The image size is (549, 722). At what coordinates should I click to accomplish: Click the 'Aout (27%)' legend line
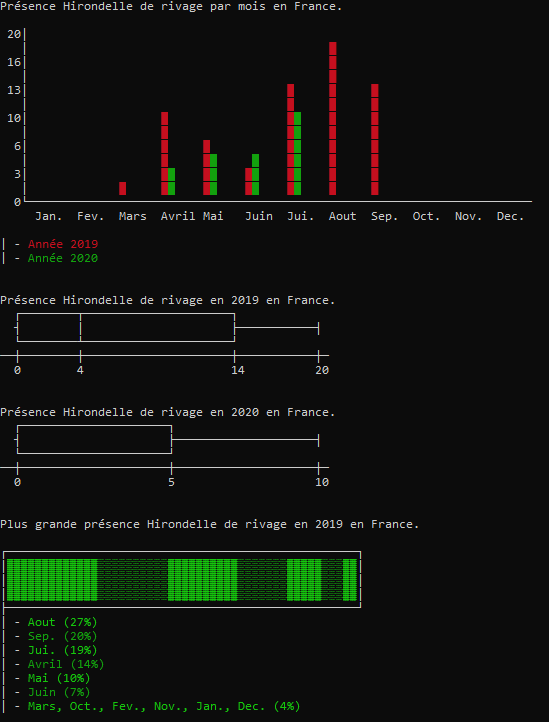point(63,622)
